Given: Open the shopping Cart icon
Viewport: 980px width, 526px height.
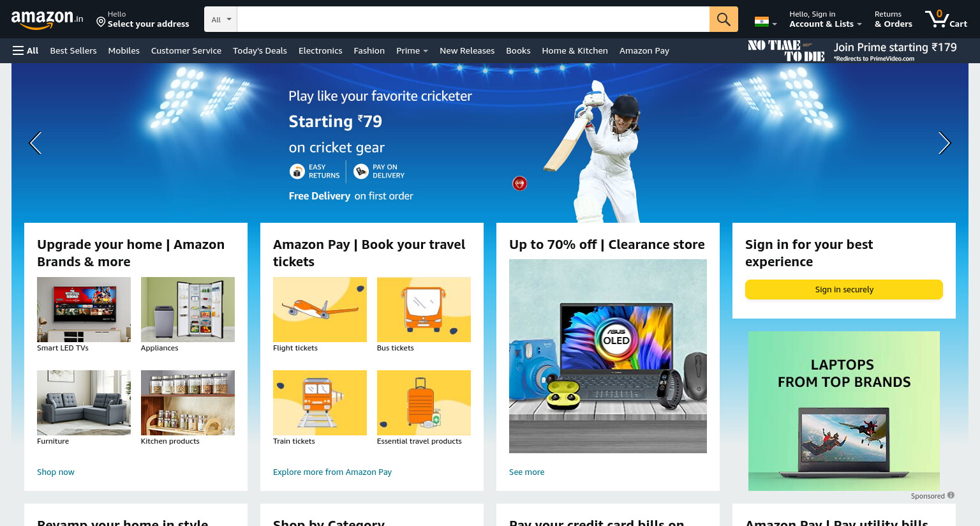Looking at the screenshot, I should click(x=946, y=19).
